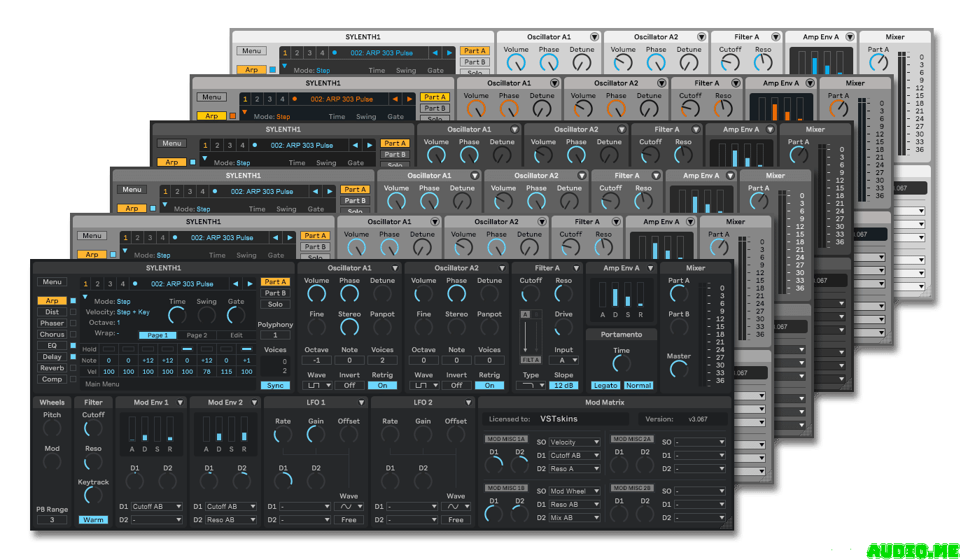Click the LFO 1 sine waveform selector

tap(349, 506)
